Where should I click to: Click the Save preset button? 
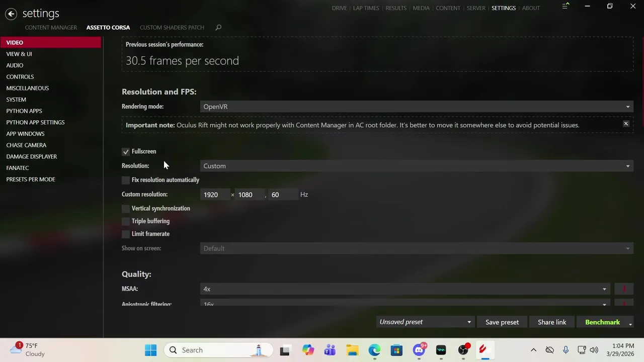502,322
